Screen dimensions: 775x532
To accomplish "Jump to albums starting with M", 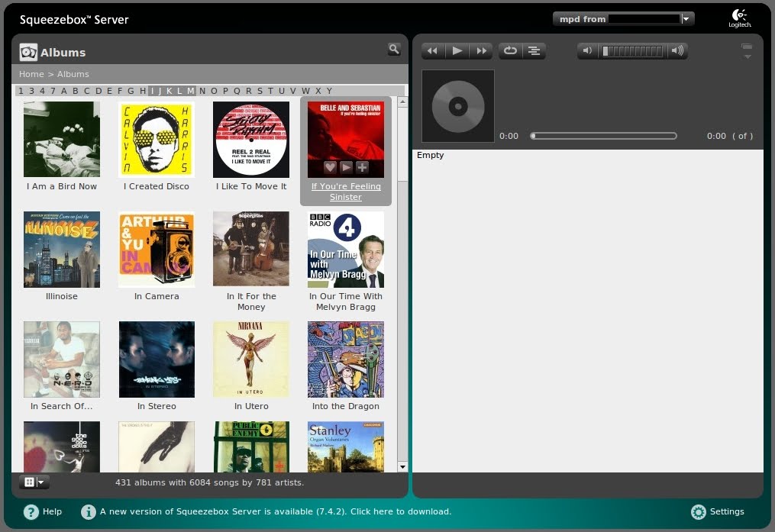I will [191, 91].
